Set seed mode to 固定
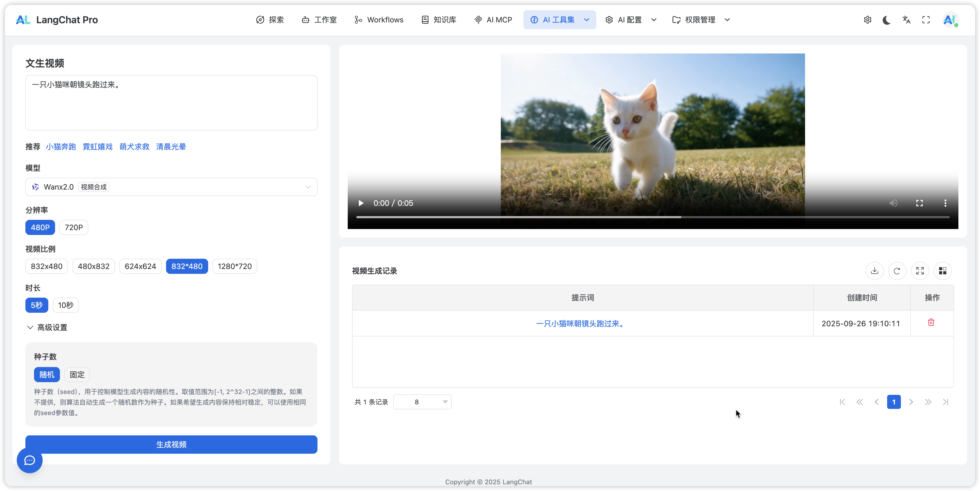Screen dimensions: 980x491 [x=77, y=375]
